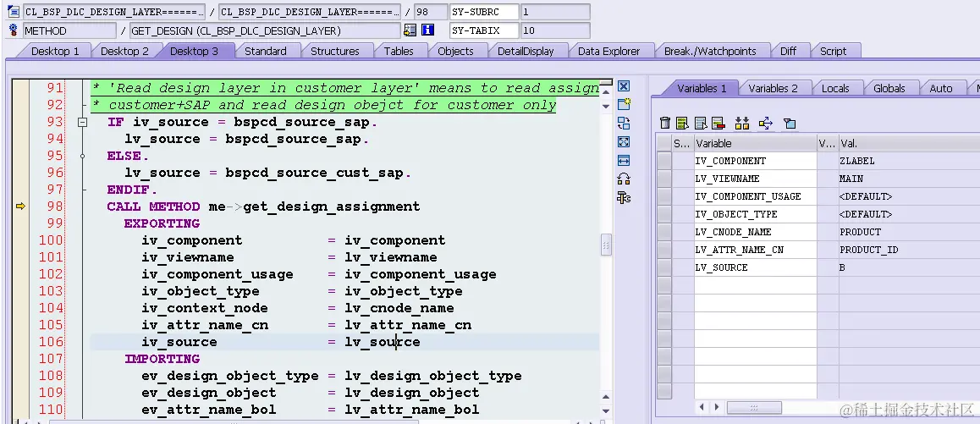Click left arrow of variables horizontal scrollbar

702,407
